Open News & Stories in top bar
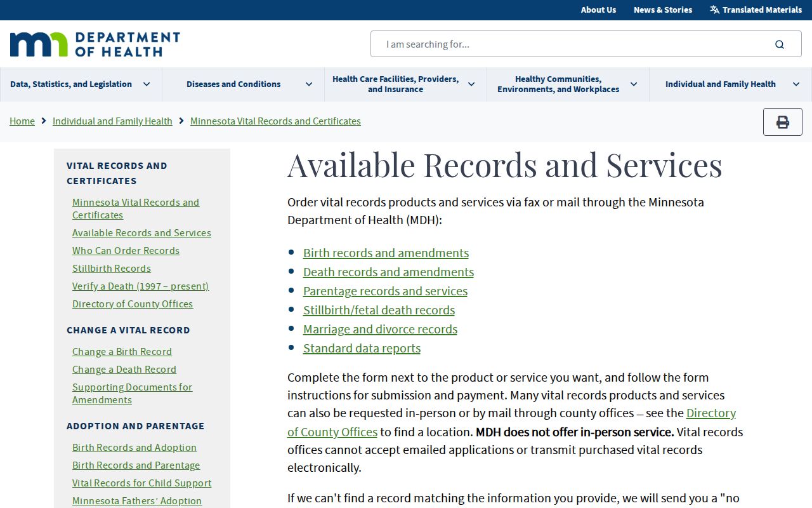This screenshot has width=812, height=508. coord(663,10)
